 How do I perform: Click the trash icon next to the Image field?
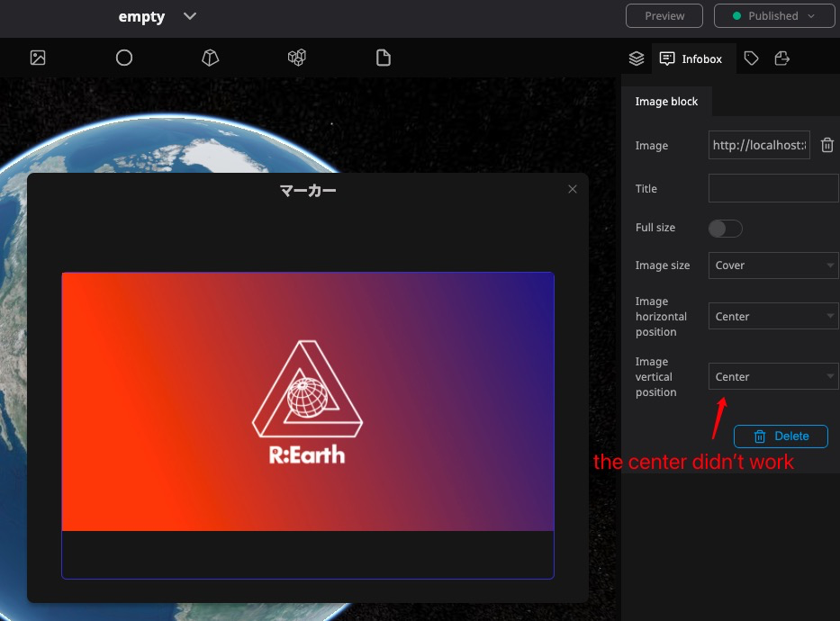tap(826, 144)
